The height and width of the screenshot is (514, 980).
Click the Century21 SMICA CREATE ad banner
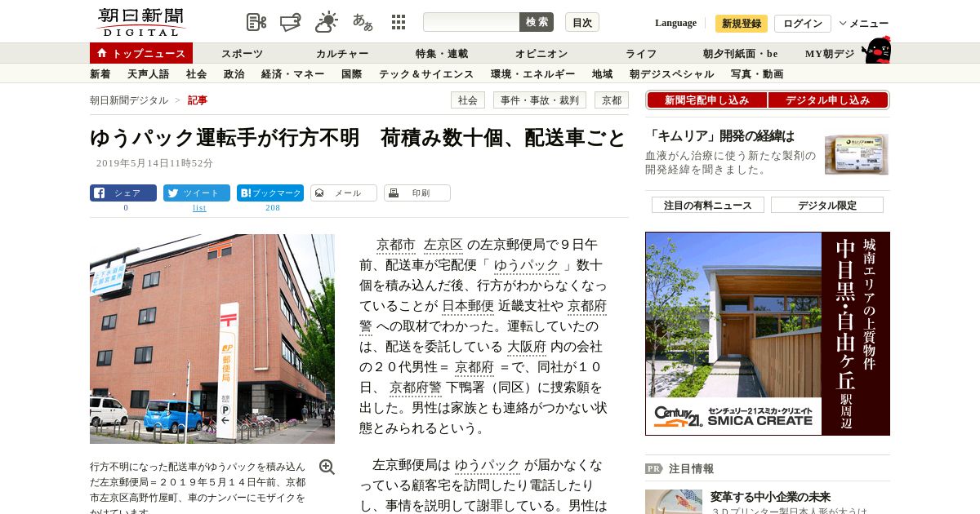pyautogui.click(x=768, y=334)
